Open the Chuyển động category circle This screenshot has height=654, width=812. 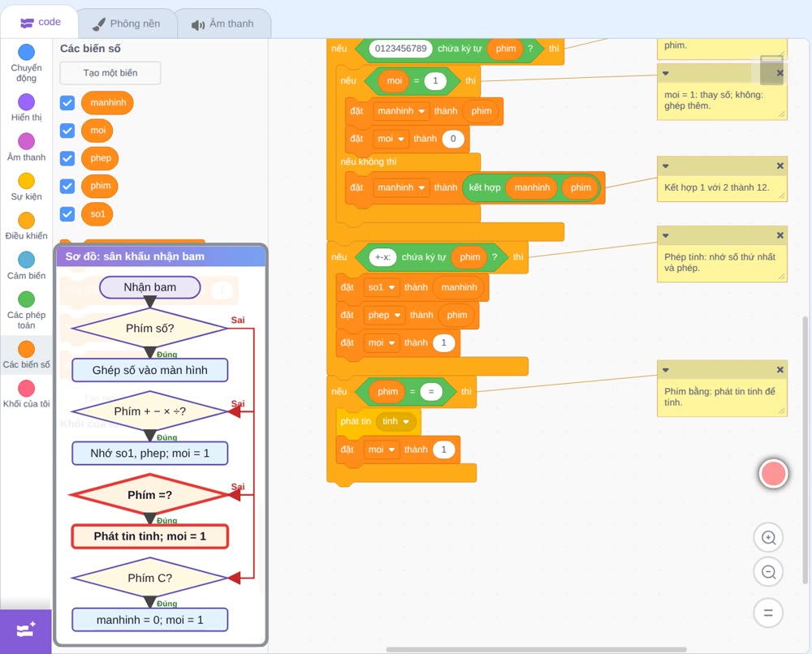(27, 52)
